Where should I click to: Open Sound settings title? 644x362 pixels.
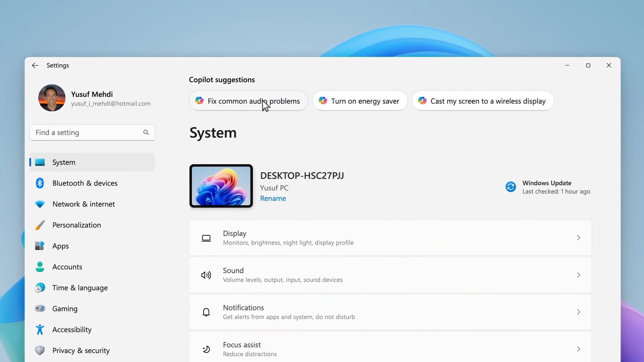[x=233, y=270]
